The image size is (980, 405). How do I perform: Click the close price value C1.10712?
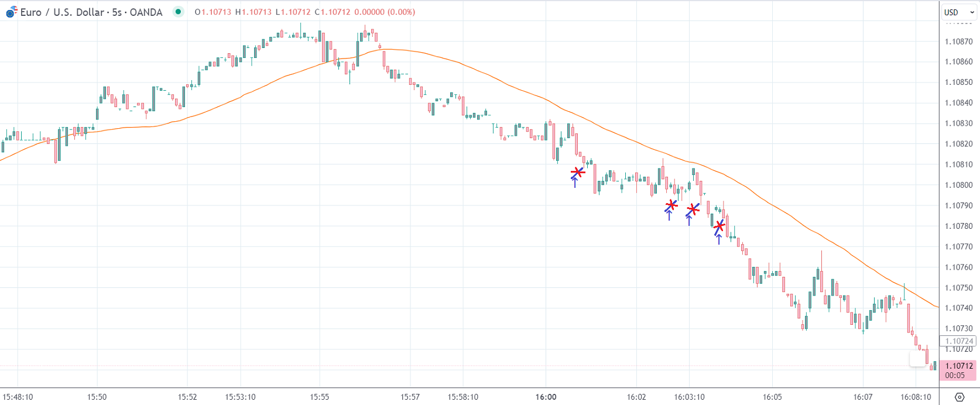(333, 12)
